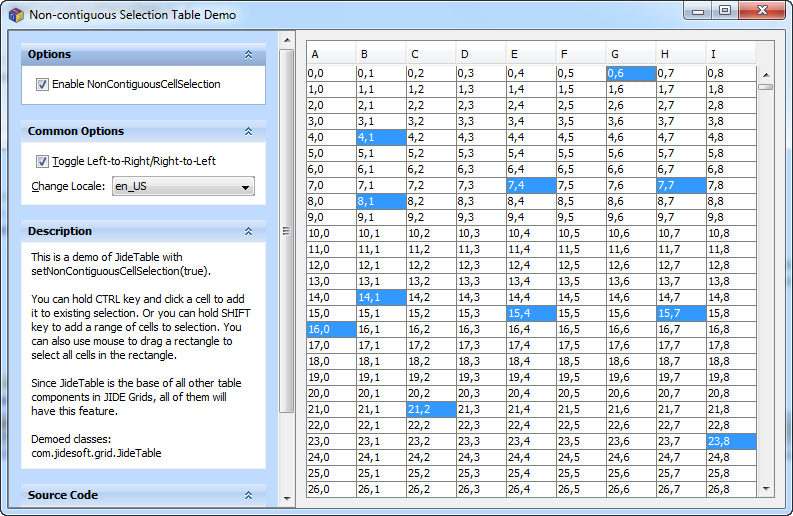Select highlighted cell 7,7
Viewport: 793px width, 516px height.
click(x=682, y=186)
